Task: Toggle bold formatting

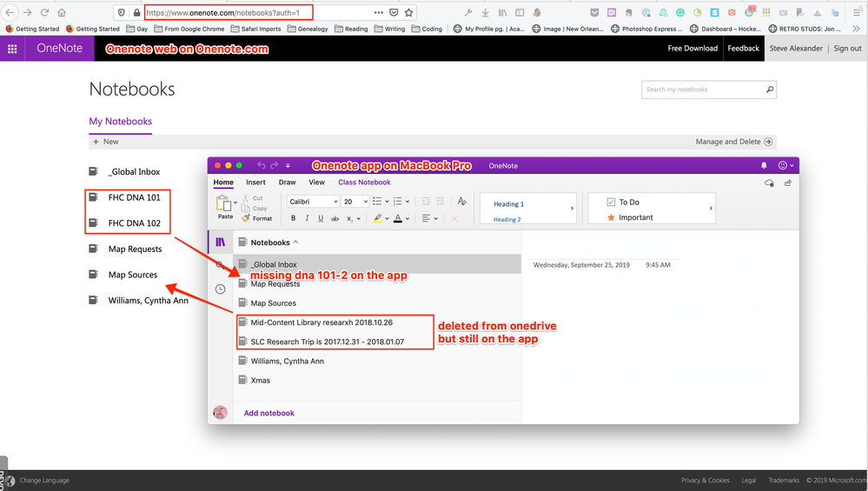Action: click(x=294, y=219)
